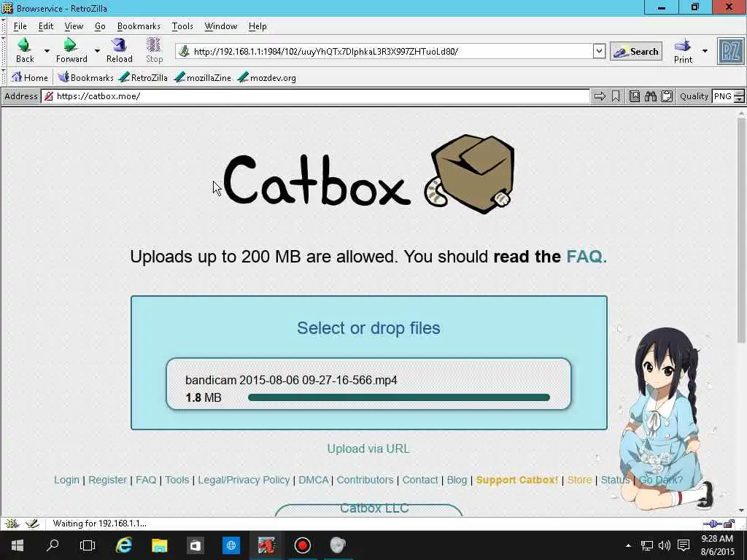Click the Tools footer link
This screenshot has height=560, width=747.
pos(177,480)
